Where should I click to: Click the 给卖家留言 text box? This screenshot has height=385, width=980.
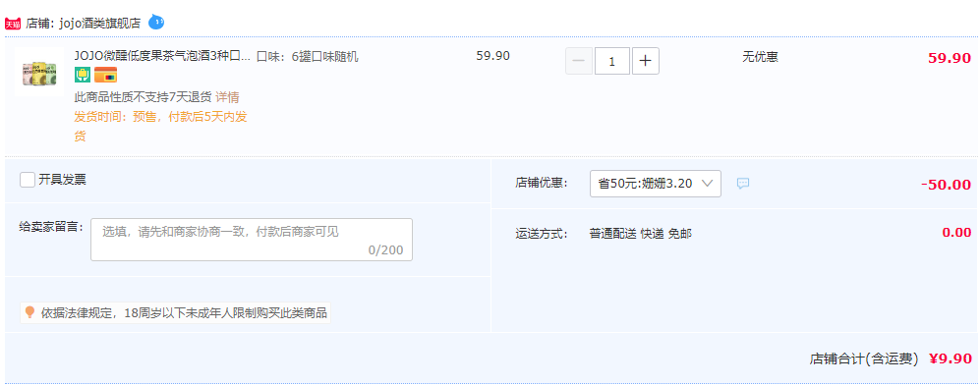[x=252, y=240]
